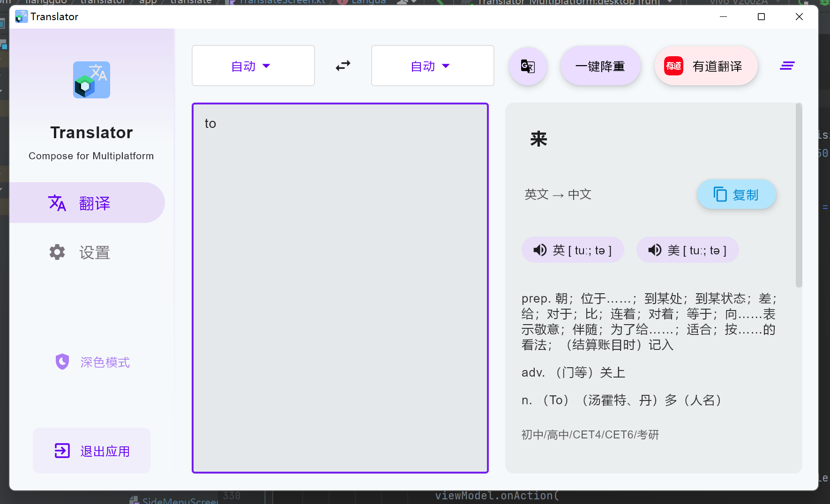Click the gear icon beside 设置

57,252
